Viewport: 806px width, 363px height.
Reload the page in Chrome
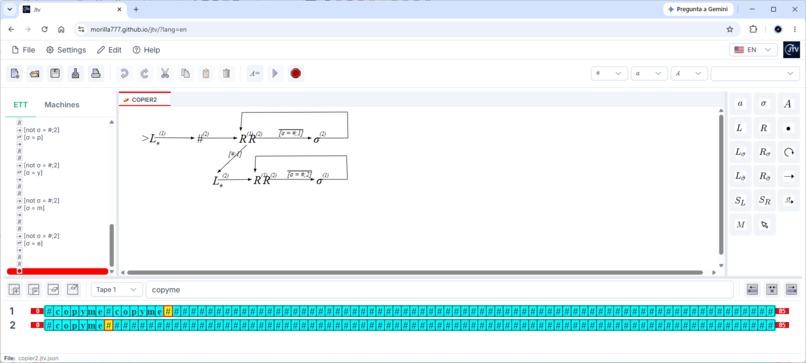pyautogui.click(x=44, y=29)
